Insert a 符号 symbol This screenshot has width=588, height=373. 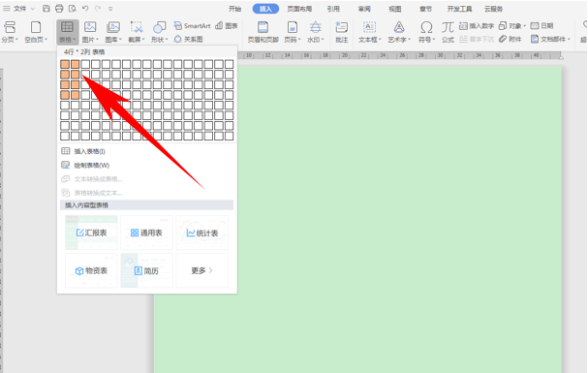(x=426, y=32)
